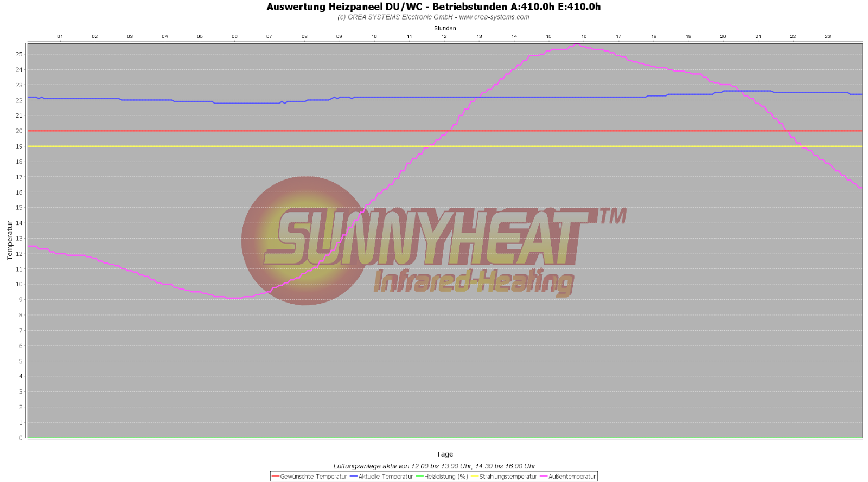The height and width of the screenshot is (482, 868).
Task: Click temperature tick '12' on left axis
Action: tap(19, 254)
